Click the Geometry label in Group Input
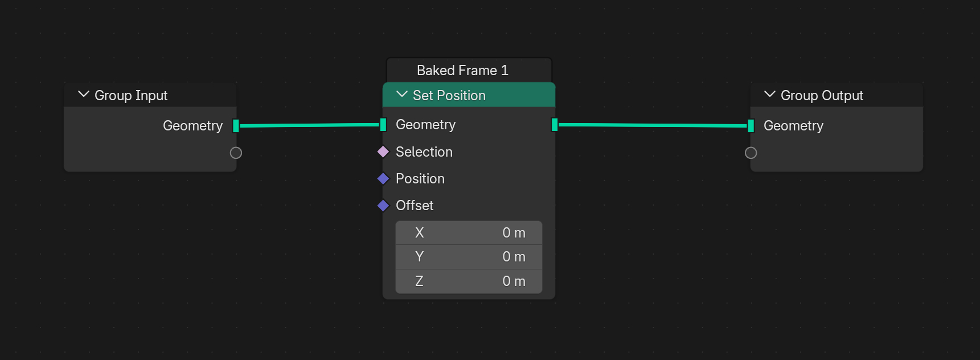 [x=192, y=126]
